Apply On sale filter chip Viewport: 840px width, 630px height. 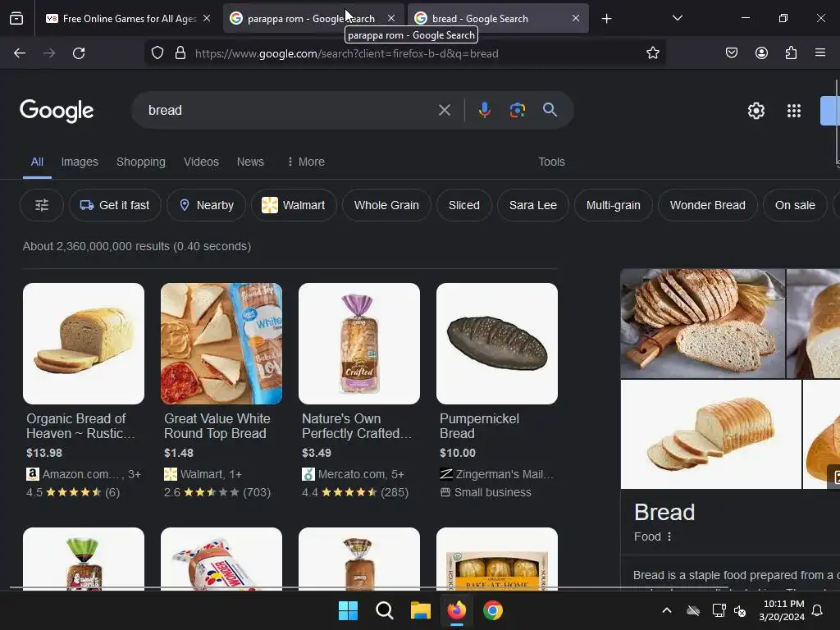(795, 205)
